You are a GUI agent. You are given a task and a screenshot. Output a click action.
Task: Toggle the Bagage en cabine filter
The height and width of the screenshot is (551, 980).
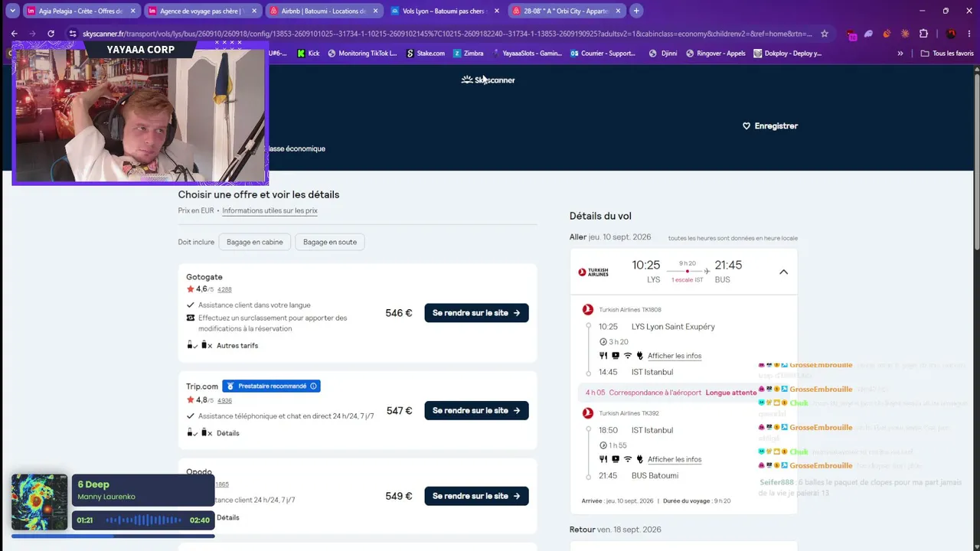point(255,242)
